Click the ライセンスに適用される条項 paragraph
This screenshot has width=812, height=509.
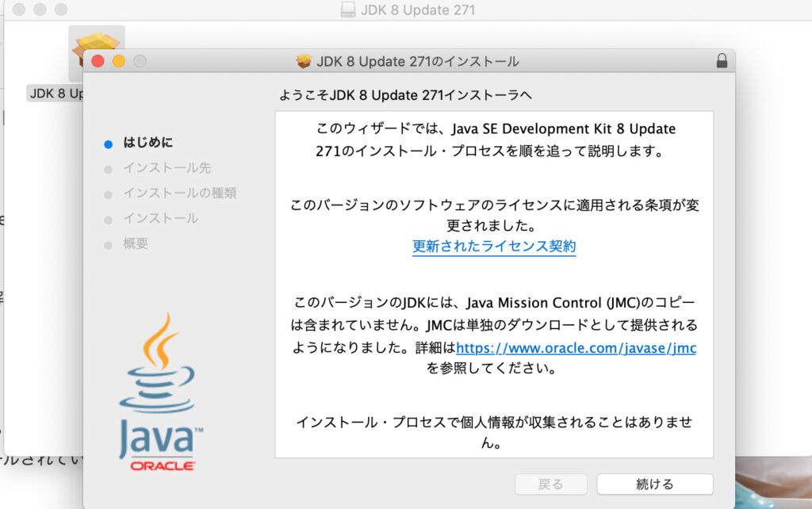click(x=494, y=215)
